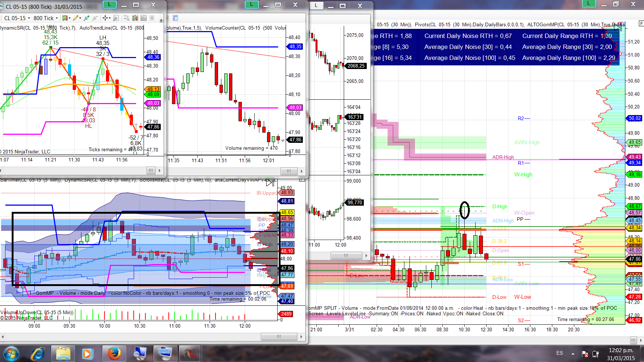Click the properties icon in second chart toolbar
The height and width of the screenshot is (362, 644).
click(x=175, y=18)
